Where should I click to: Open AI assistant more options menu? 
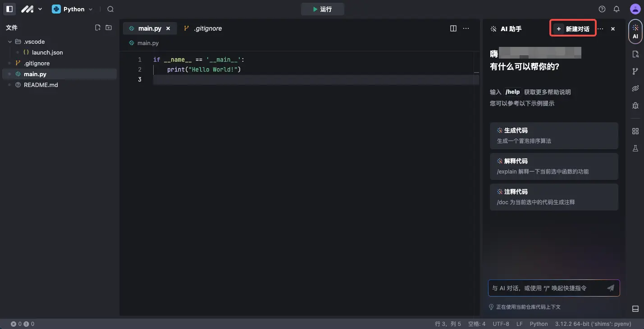tap(600, 29)
